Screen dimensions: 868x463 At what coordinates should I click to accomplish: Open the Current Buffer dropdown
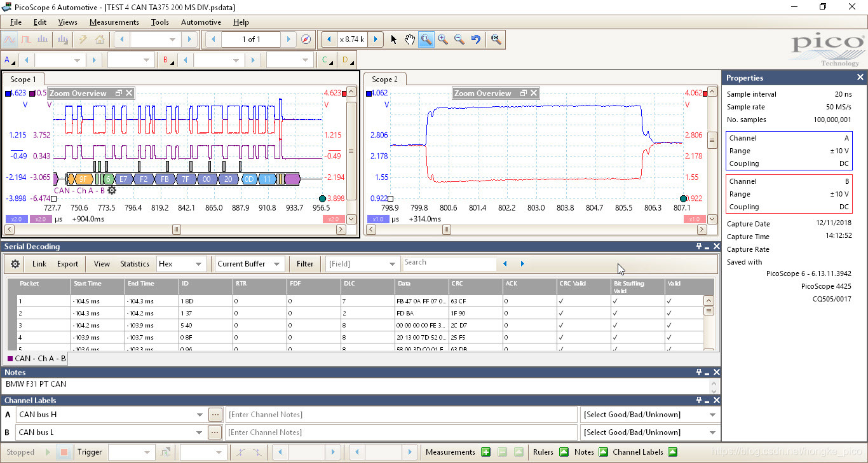[x=250, y=264]
